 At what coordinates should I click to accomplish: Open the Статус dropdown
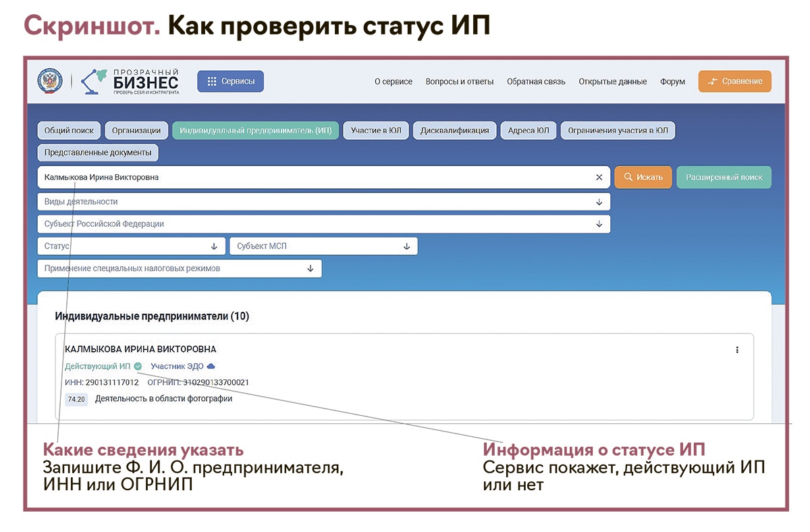pyautogui.click(x=131, y=246)
